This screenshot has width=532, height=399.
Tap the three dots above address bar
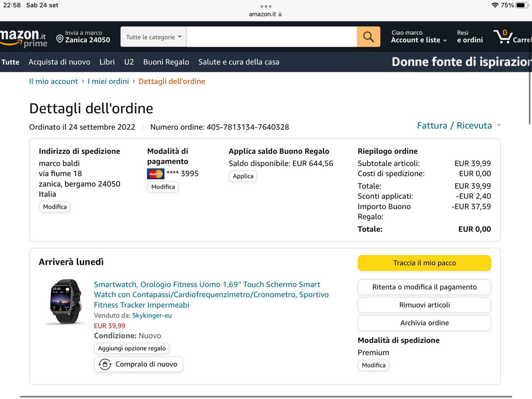click(266, 6)
